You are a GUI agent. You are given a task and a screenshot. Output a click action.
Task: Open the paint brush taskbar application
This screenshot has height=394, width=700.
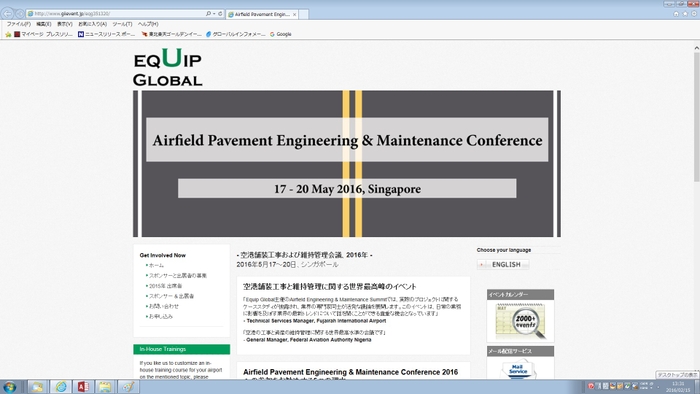[x=128, y=387]
